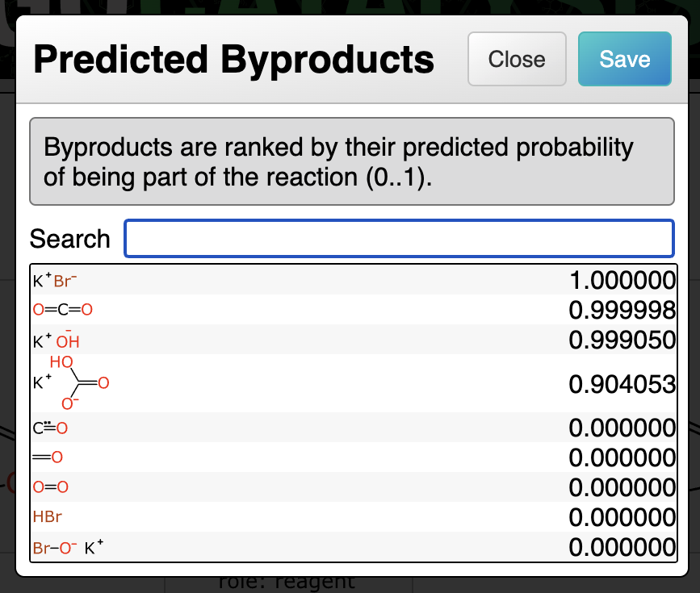The width and height of the screenshot is (700, 593).
Task: Click the probability value in the HBr row
Action: (622, 517)
